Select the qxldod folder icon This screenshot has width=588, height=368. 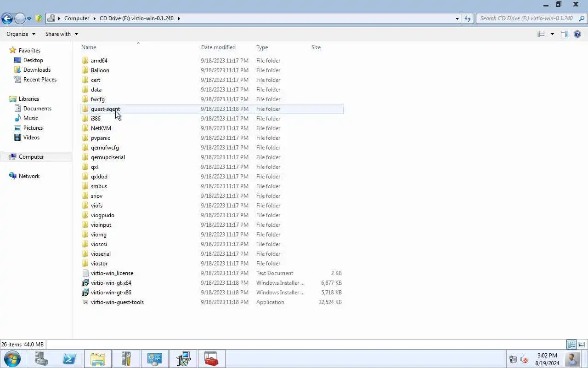coord(85,176)
